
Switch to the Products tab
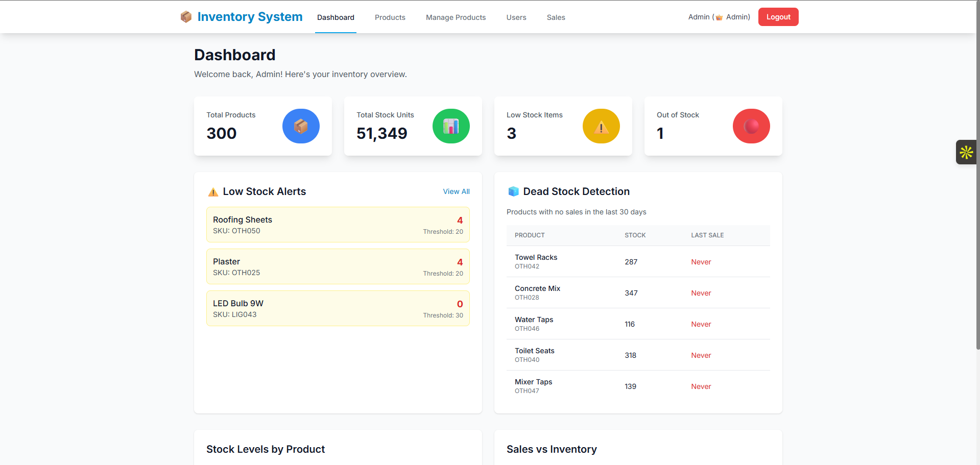(390, 17)
